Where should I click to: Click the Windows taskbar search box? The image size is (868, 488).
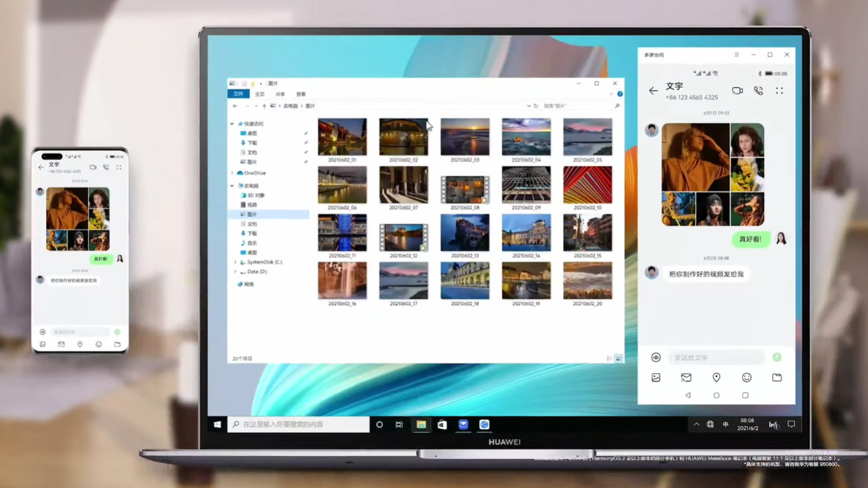point(299,424)
